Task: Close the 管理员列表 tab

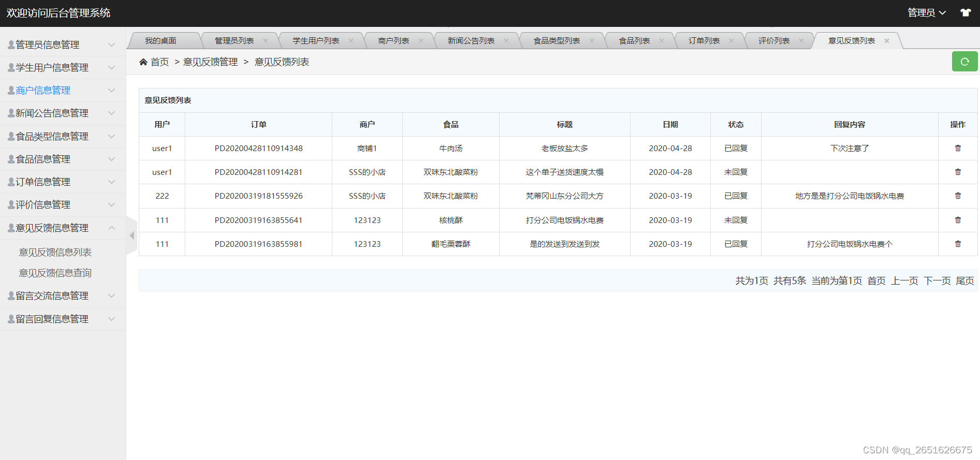Action: coord(266,40)
